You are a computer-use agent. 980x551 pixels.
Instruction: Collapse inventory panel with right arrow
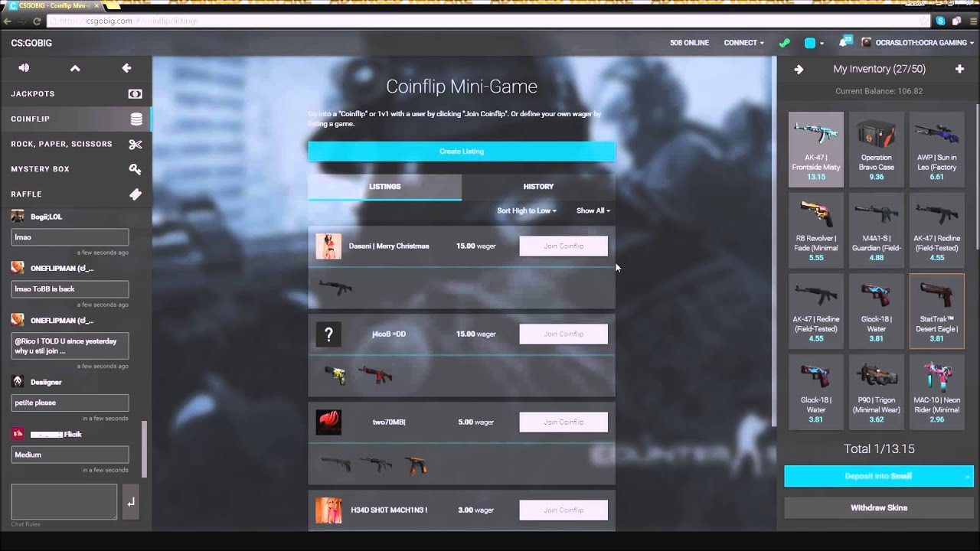pyautogui.click(x=799, y=70)
